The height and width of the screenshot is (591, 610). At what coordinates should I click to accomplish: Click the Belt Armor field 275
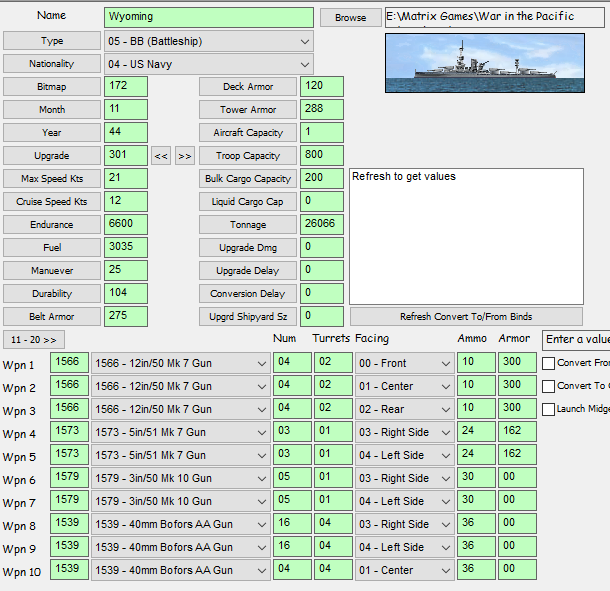click(126, 316)
